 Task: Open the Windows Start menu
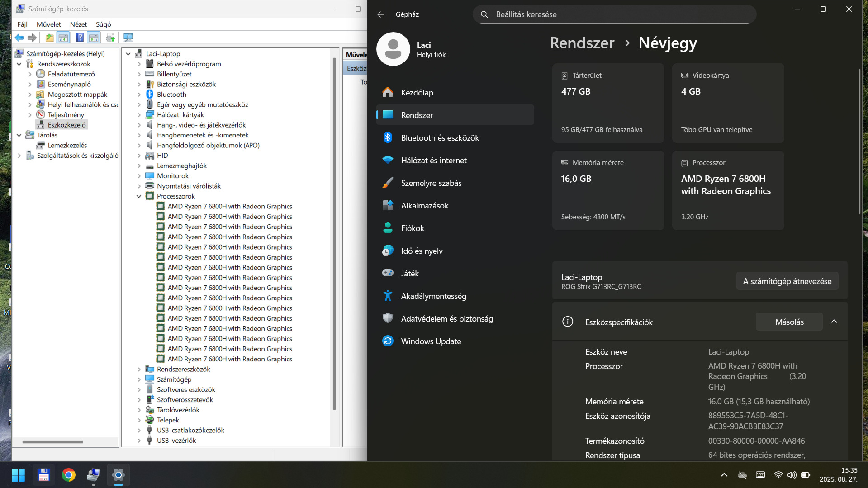pyautogui.click(x=18, y=475)
